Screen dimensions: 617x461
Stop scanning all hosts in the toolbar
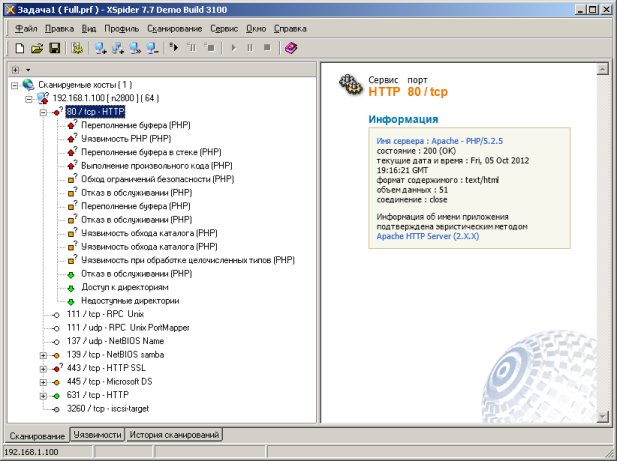pos(209,48)
